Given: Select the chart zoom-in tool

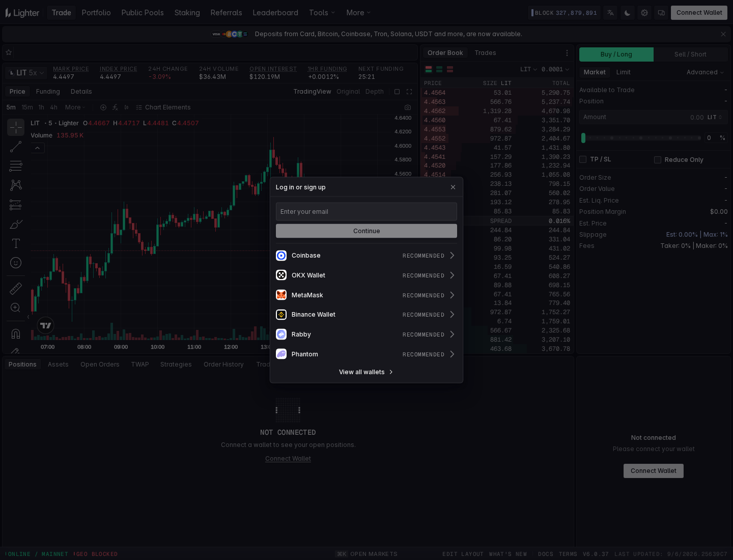Looking at the screenshot, I should point(16,307).
